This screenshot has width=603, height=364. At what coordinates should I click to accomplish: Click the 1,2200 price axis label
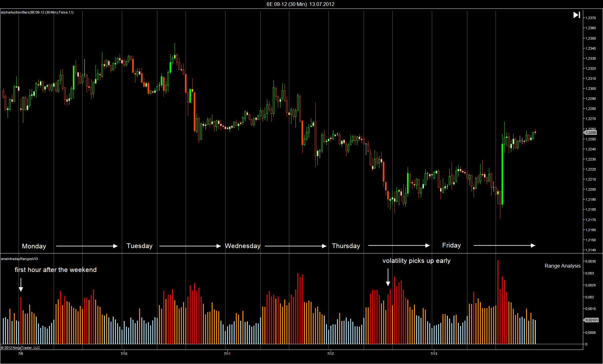click(591, 189)
